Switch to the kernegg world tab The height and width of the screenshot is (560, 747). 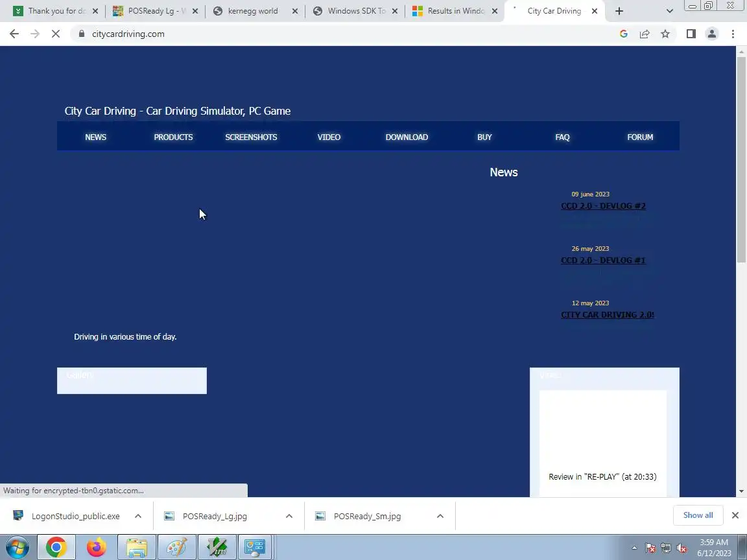coord(253,11)
